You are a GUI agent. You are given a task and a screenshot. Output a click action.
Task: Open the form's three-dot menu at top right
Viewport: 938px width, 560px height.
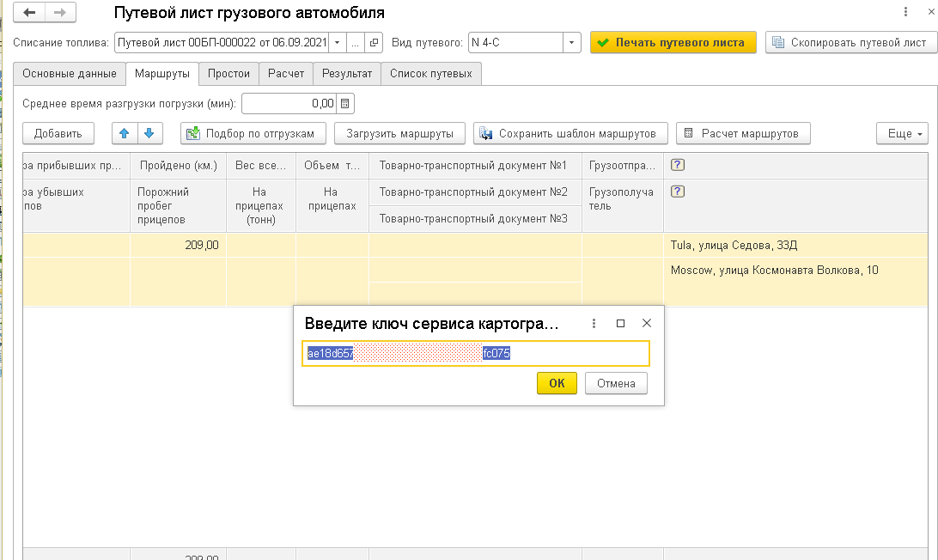tap(905, 13)
